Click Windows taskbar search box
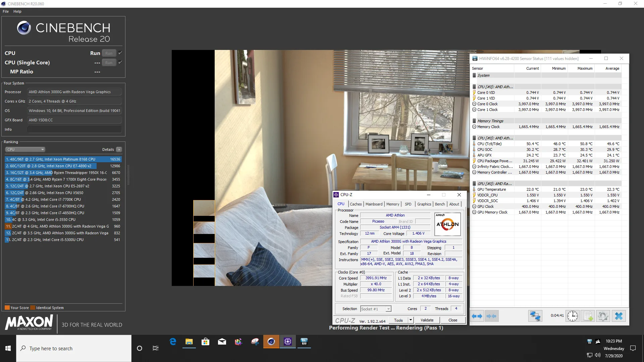The width and height of the screenshot is (644, 362). pyautogui.click(x=74, y=348)
